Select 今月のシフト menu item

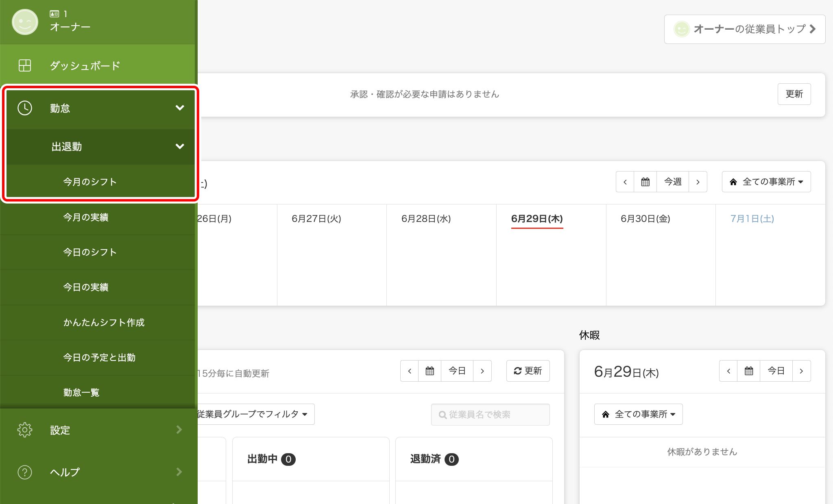click(x=98, y=182)
